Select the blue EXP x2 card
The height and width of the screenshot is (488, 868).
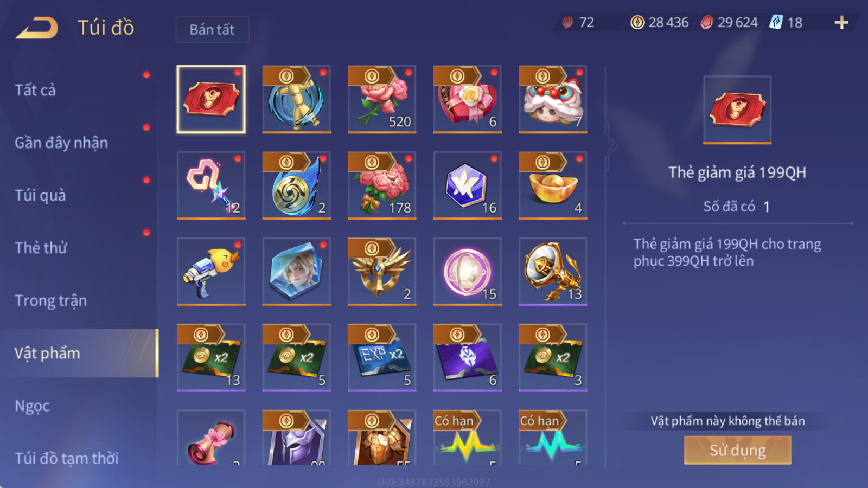coord(382,358)
